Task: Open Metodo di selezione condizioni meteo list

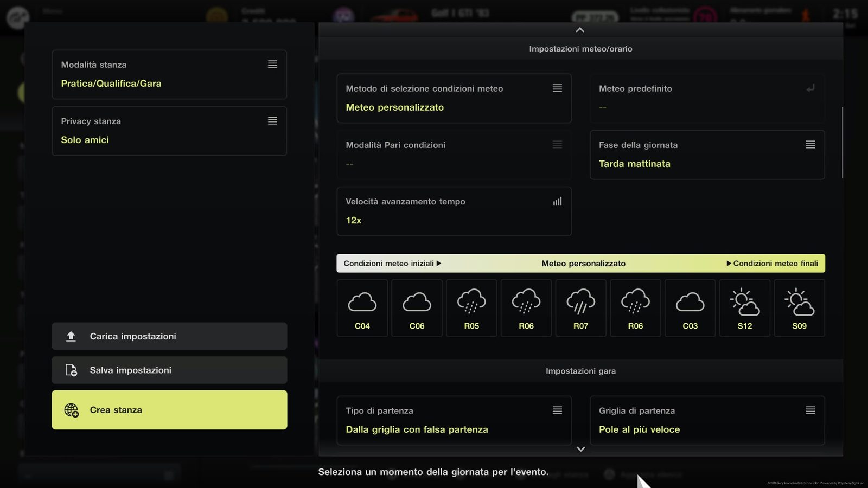Action: click(x=454, y=98)
